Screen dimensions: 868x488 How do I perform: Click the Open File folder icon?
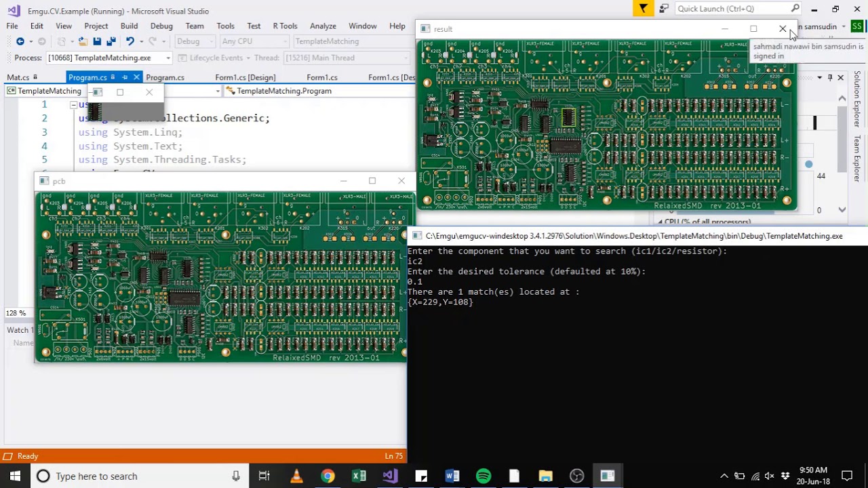point(83,41)
